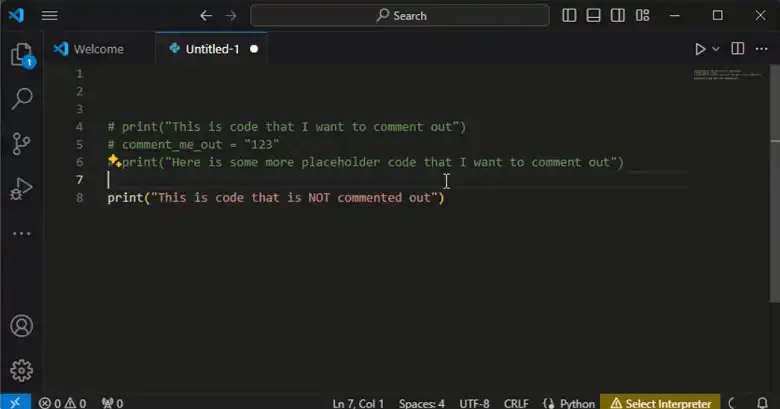Open the Explorer view in activity bar
The image size is (780, 409).
coord(21,55)
